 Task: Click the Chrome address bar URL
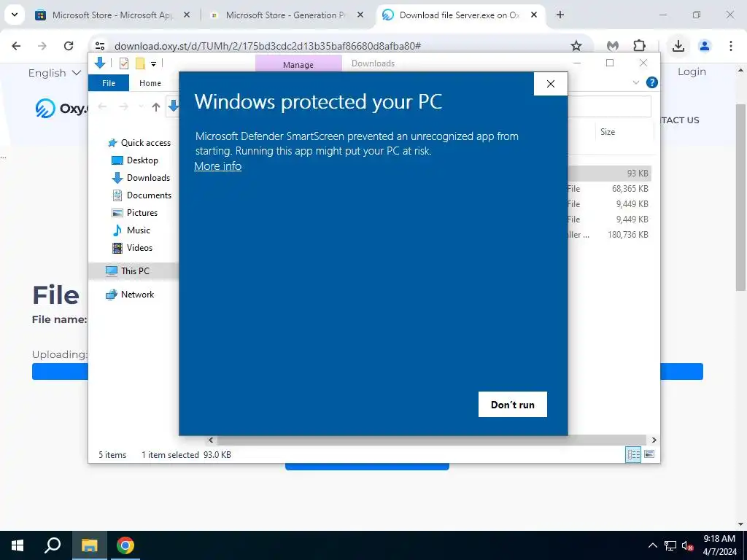[x=268, y=46]
